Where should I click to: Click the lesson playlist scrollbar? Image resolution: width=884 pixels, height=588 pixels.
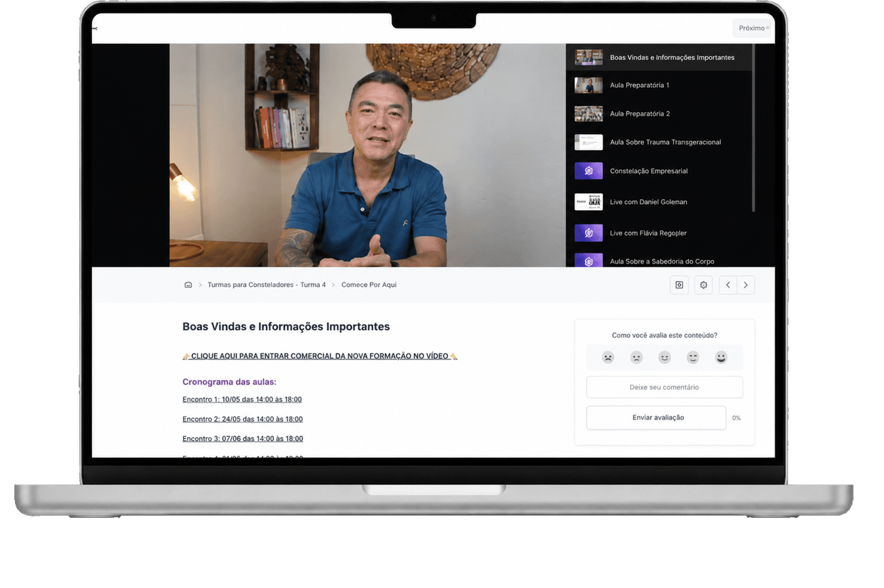(x=753, y=129)
